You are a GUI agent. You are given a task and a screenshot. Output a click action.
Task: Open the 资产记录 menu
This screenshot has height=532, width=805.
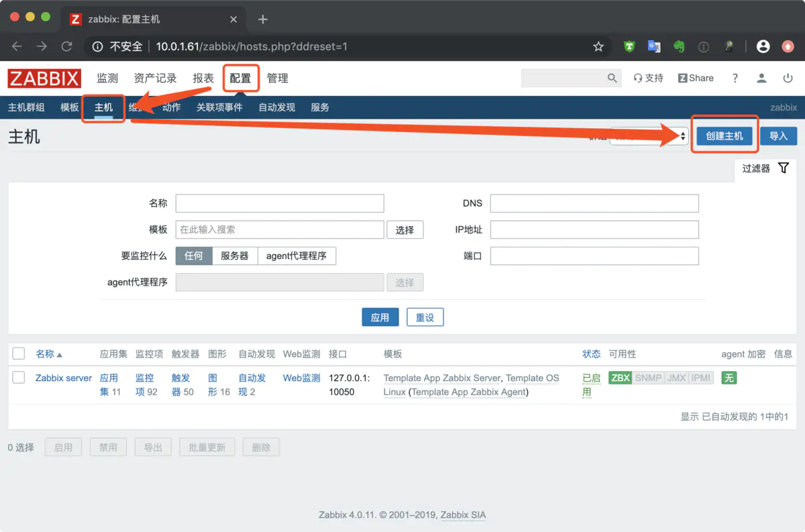pyautogui.click(x=155, y=78)
